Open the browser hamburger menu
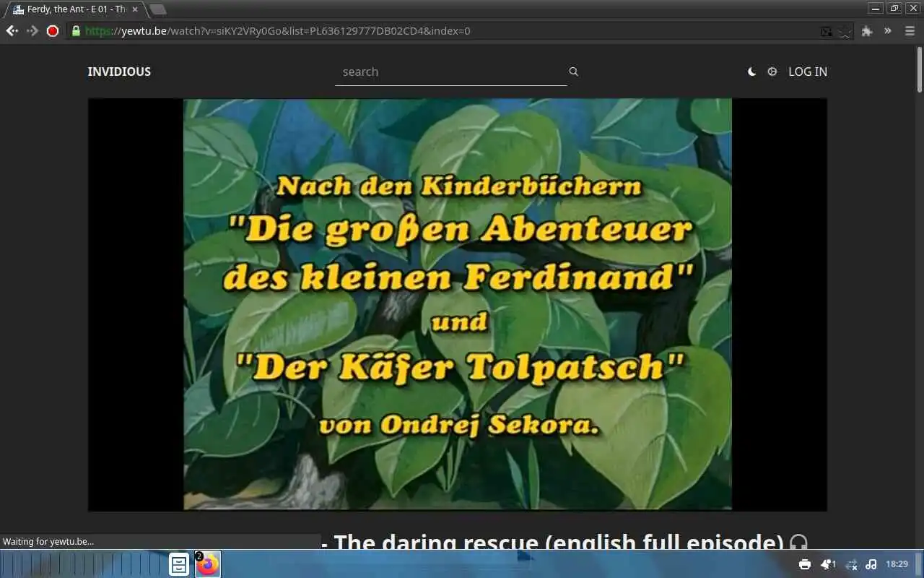Screen dimensions: 924x578 909,31
